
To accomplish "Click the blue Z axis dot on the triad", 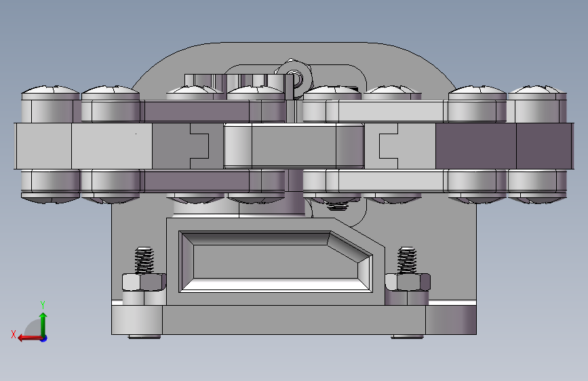I will pyautogui.click(x=44, y=338).
